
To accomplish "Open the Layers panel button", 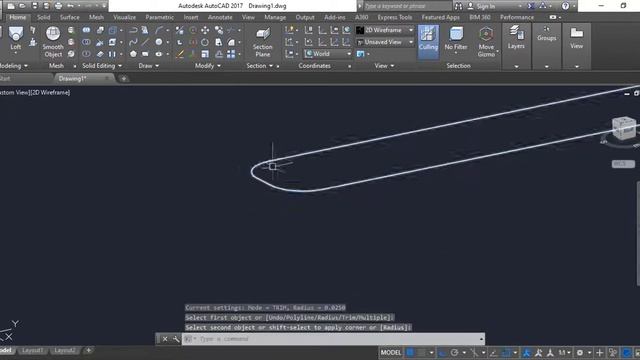I will point(516,38).
